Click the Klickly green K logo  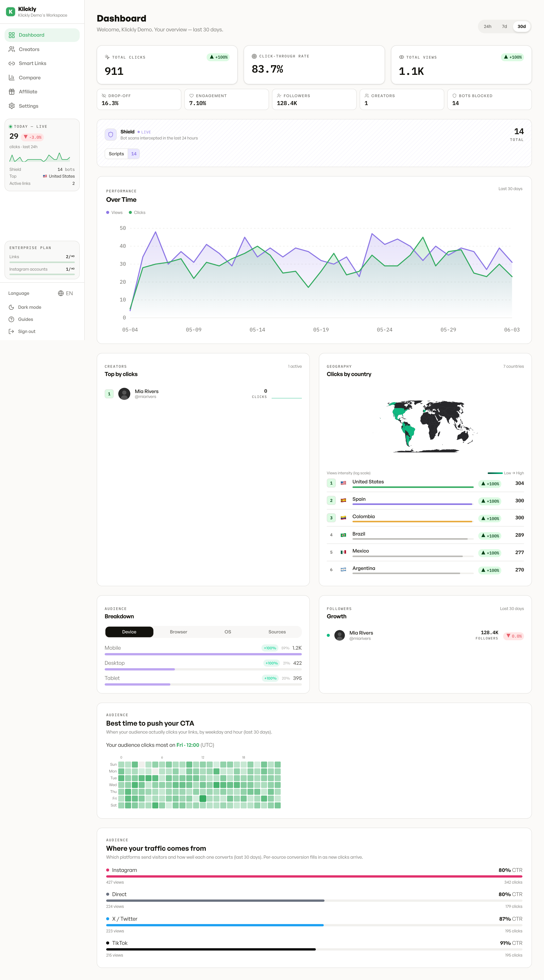coord(11,12)
